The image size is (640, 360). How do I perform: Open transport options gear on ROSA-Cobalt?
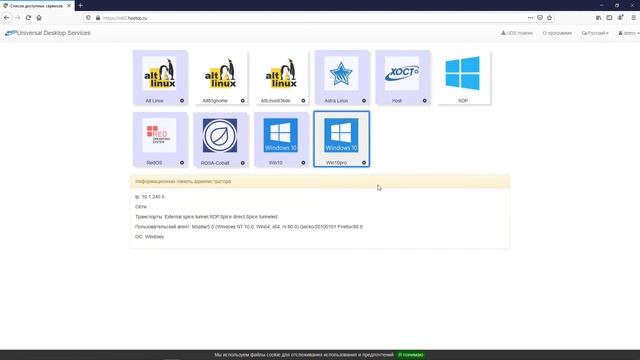click(242, 163)
